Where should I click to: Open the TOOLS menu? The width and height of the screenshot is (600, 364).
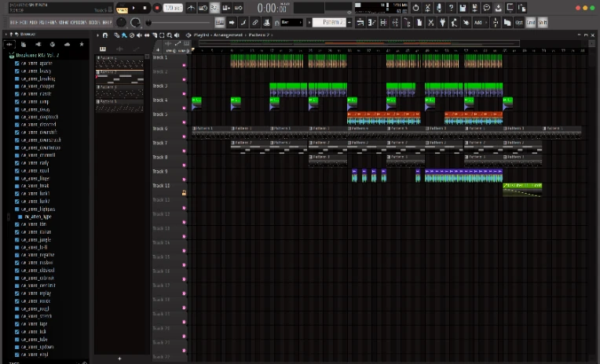(94, 23)
